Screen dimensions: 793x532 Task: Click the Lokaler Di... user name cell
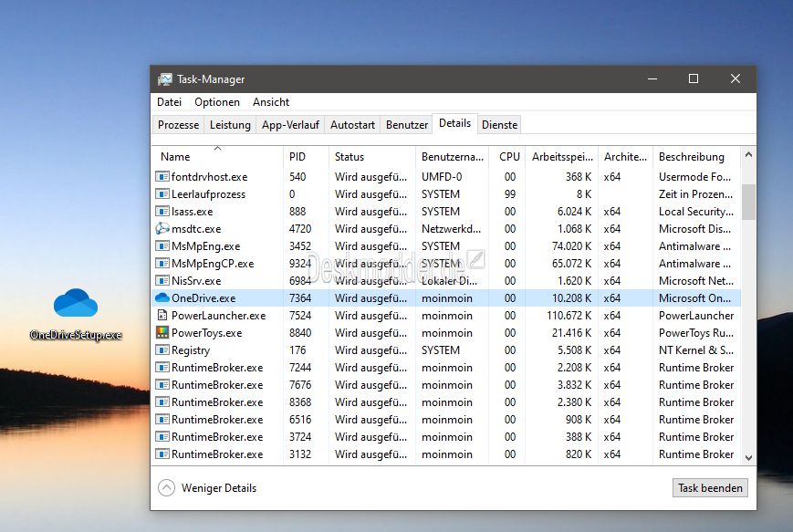[449, 281]
